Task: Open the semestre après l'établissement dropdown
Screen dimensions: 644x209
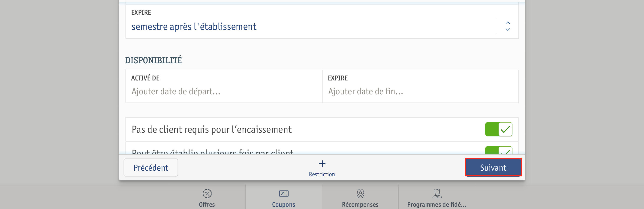Action: click(x=322, y=22)
